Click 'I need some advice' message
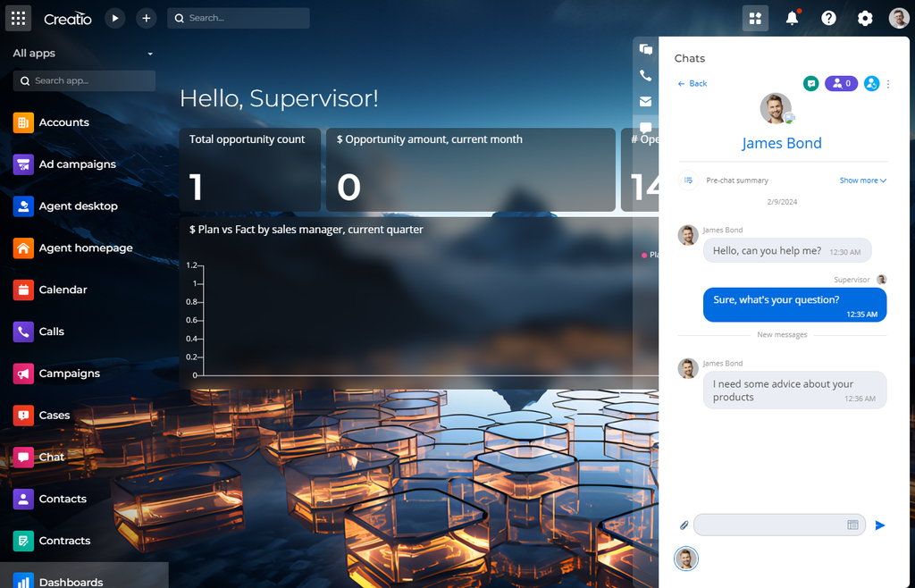 point(794,391)
